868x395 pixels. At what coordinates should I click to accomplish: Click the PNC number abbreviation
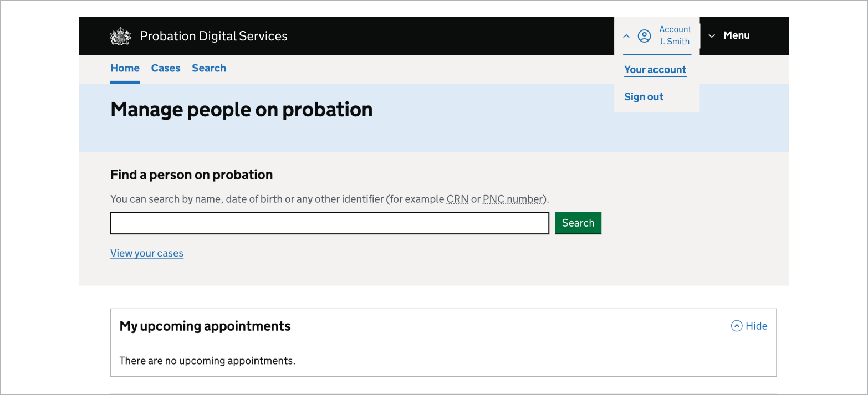[x=512, y=199]
